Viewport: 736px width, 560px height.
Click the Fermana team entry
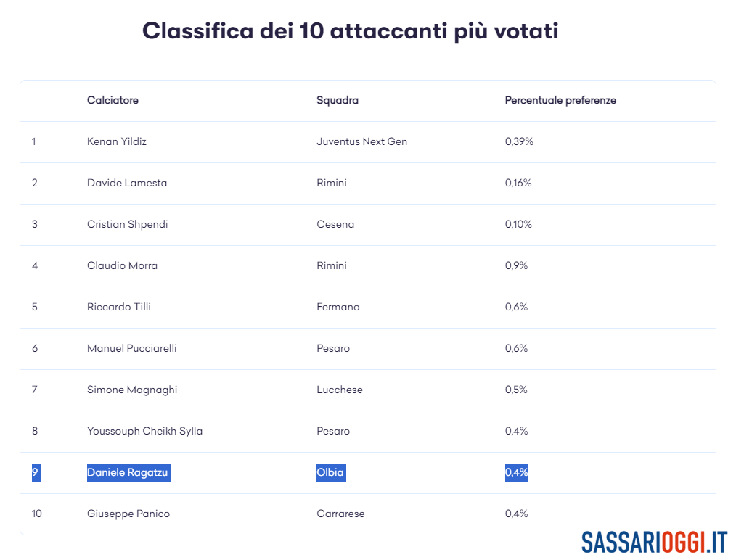pyautogui.click(x=338, y=307)
